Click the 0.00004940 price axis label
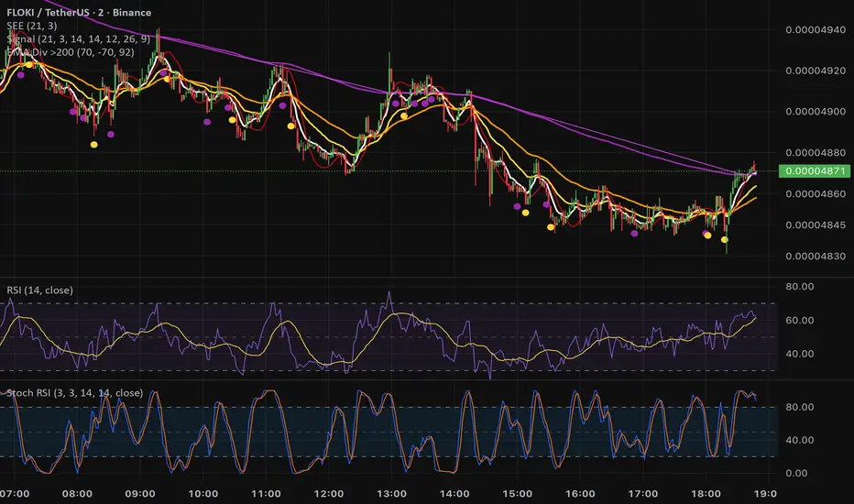 click(x=816, y=29)
